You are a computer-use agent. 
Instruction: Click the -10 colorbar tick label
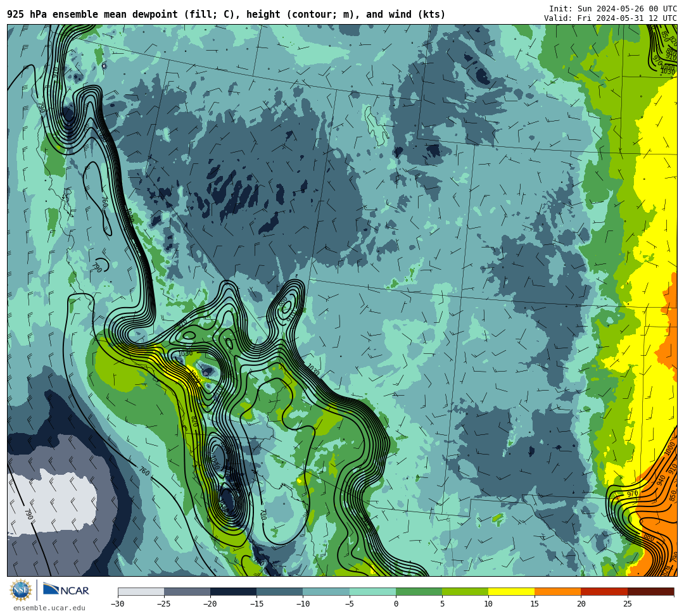click(x=303, y=604)
